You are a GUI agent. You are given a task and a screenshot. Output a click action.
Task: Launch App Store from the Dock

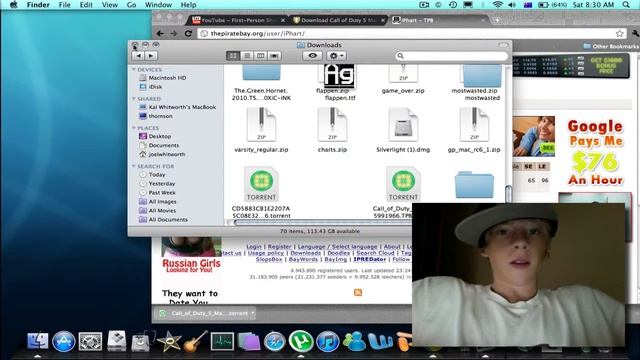click(x=64, y=341)
